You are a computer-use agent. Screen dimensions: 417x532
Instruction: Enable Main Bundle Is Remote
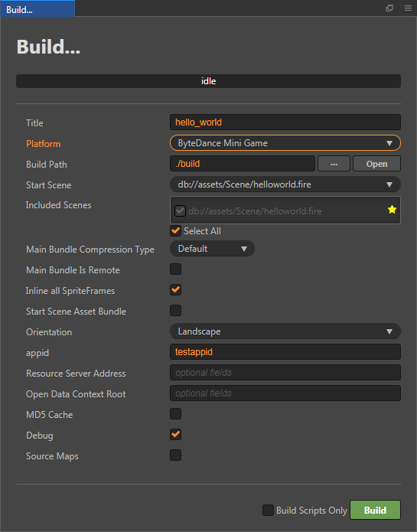tap(176, 269)
